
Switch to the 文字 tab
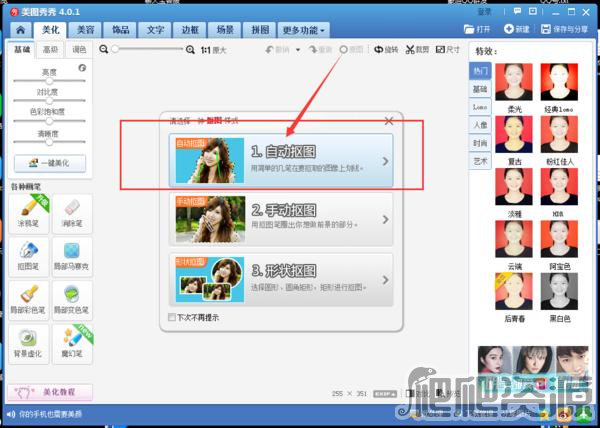pyautogui.click(x=155, y=30)
